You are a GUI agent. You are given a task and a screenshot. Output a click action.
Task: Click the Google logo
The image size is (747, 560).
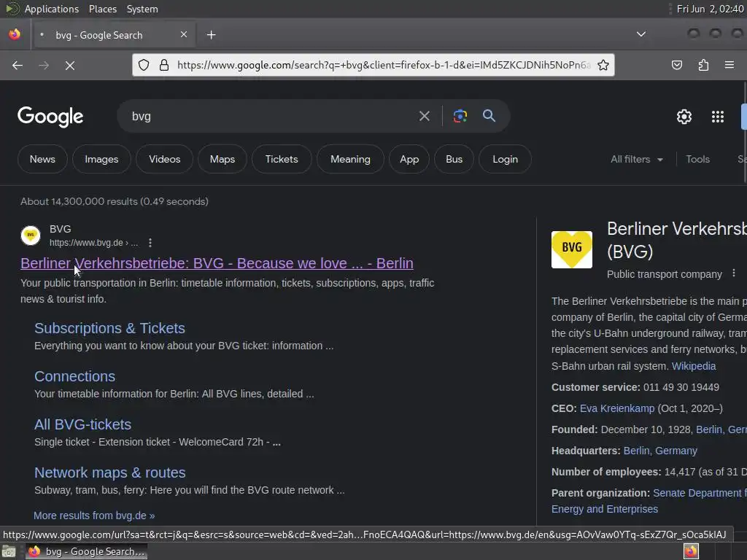pos(50,117)
